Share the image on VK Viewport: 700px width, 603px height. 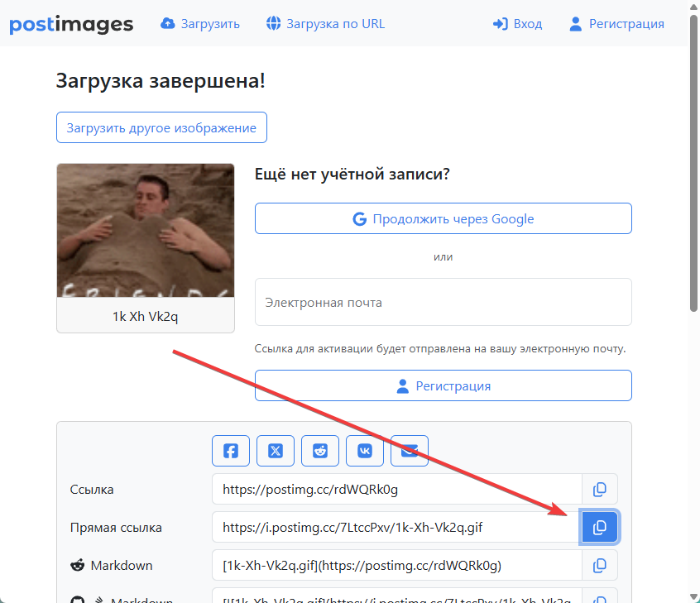(x=365, y=451)
